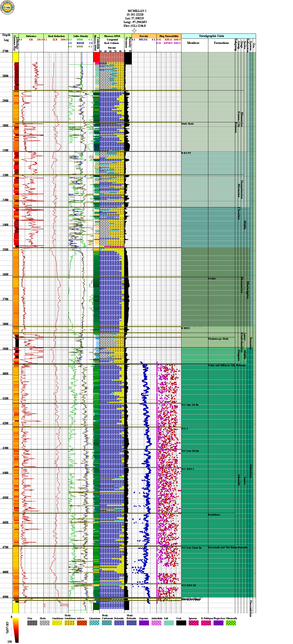Select the Sandstone lithology pattern in the legend
293x644 pixels.
tap(57, 623)
